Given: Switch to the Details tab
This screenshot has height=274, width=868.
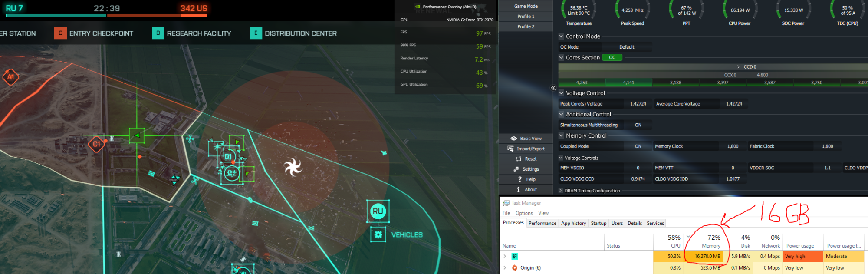Looking at the screenshot, I should coord(635,223).
